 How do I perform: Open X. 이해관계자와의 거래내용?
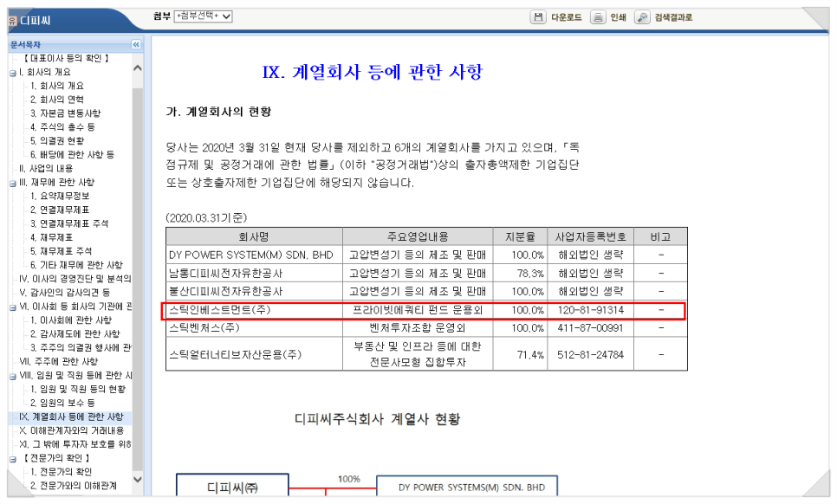[72, 431]
